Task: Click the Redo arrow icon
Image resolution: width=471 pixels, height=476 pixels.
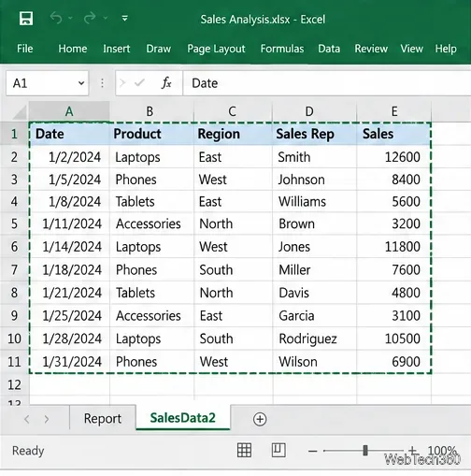Action: coord(90,18)
